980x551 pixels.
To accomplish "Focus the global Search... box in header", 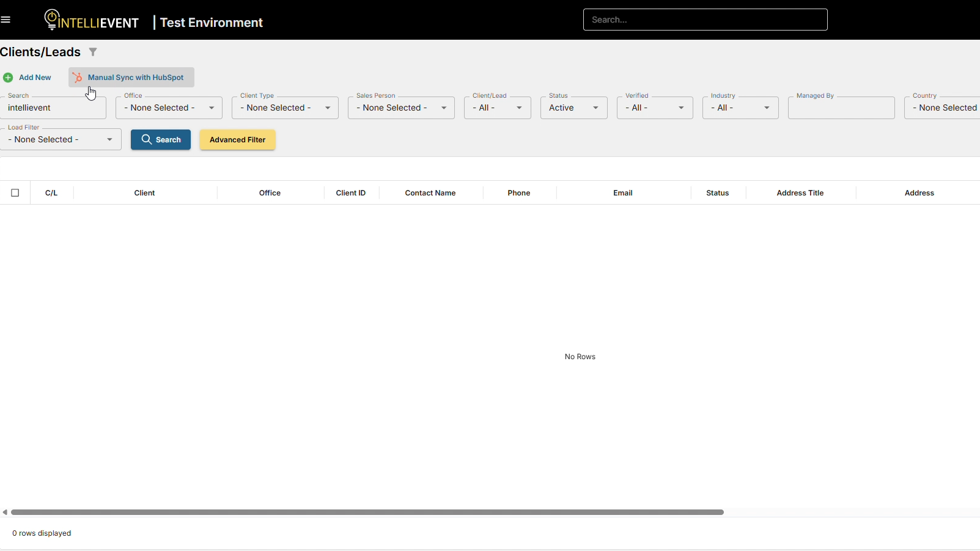I will pos(706,20).
